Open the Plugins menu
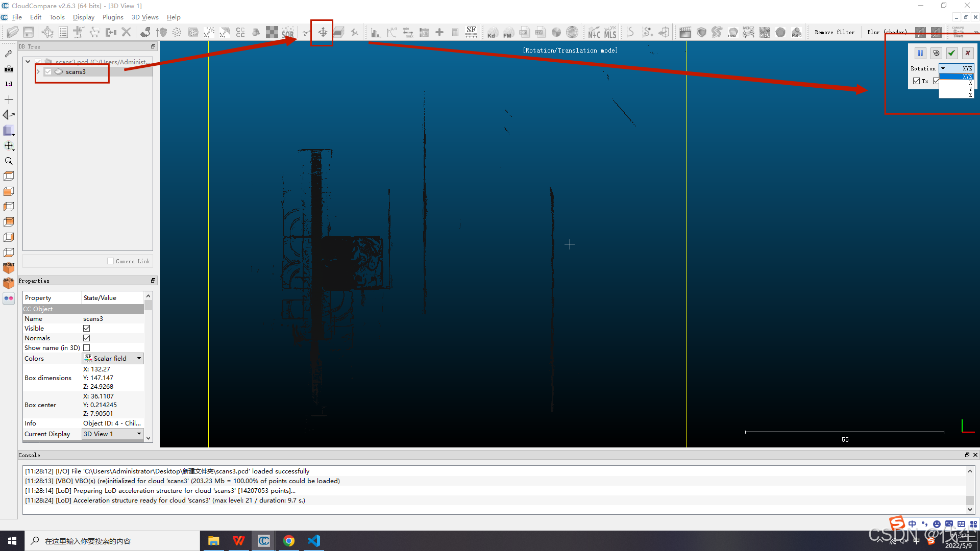The image size is (980, 551). [113, 17]
